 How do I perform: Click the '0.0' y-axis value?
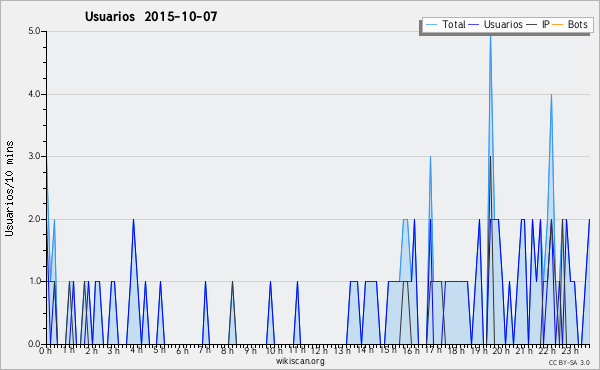pyautogui.click(x=34, y=344)
